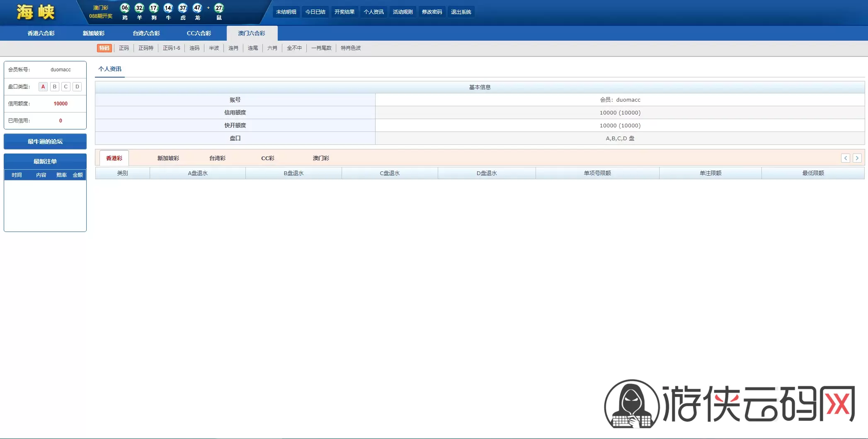The width and height of the screenshot is (868, 439).
Task: Select handicap type B
Action: (54, 87)
